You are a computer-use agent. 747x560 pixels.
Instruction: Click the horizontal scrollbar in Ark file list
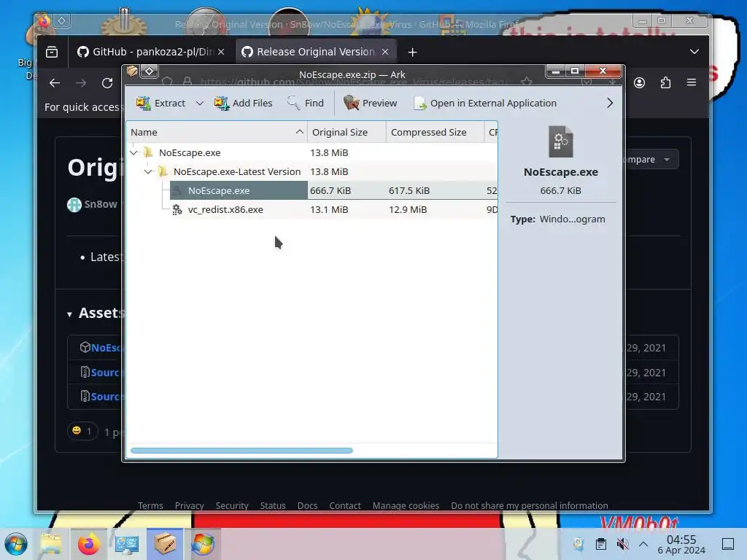point(241,451)
